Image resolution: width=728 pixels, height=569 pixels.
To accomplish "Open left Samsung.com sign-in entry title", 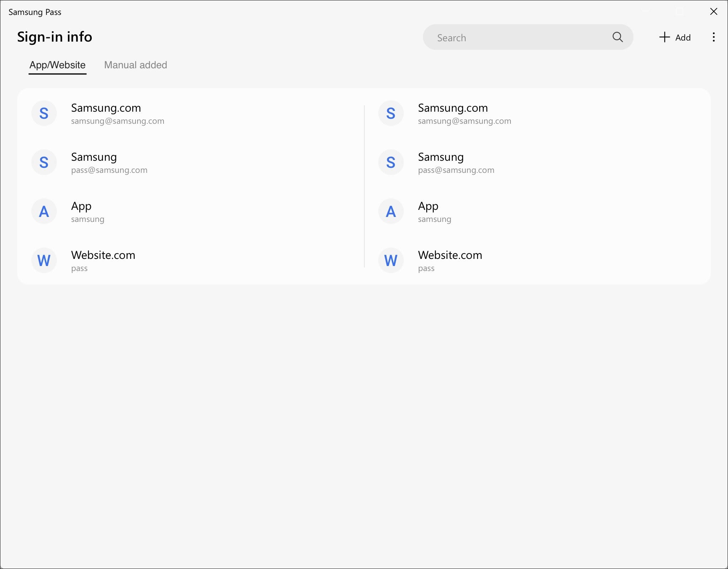I will point(106,108).
